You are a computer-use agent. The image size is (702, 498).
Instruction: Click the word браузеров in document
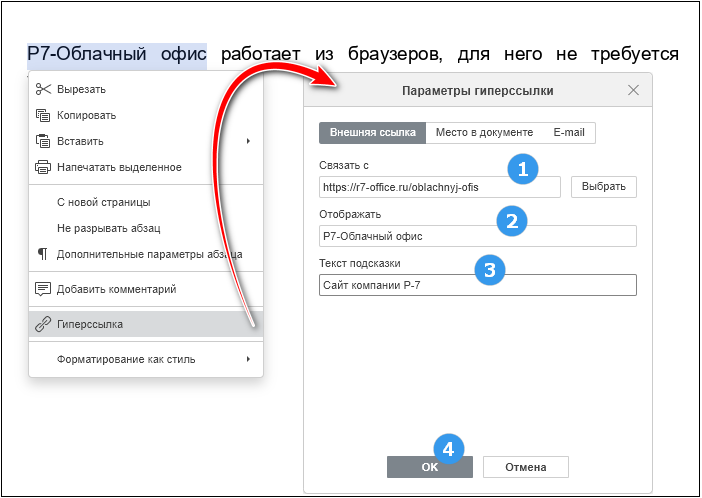coord(395,54)
